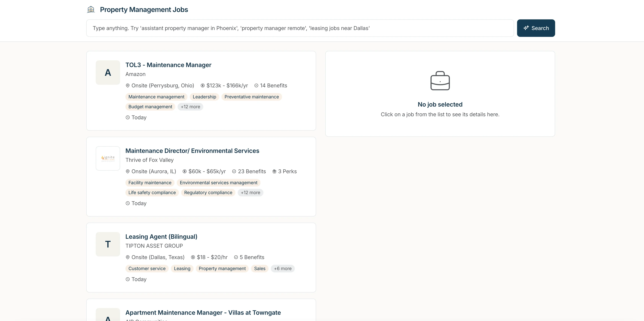
Task: Click the benefits checkmark icon showing 14 Benefits
Action: pos(256,85)
